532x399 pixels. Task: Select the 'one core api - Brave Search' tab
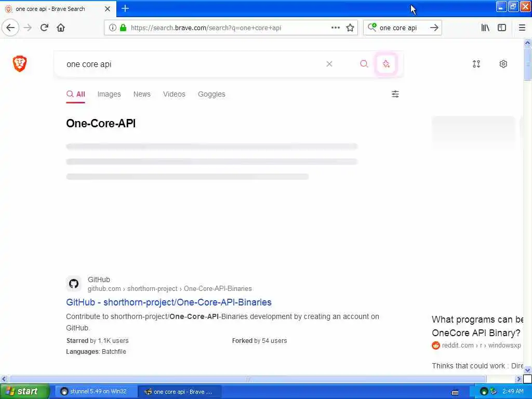tap(58, 9)
